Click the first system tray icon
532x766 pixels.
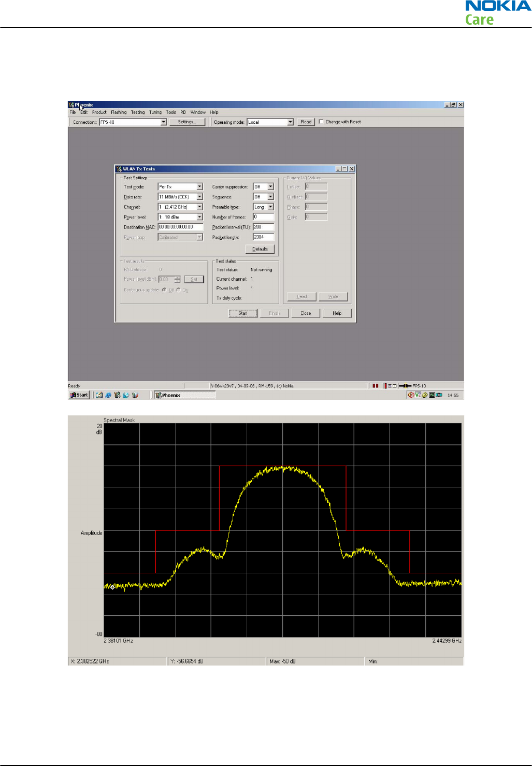411,395
